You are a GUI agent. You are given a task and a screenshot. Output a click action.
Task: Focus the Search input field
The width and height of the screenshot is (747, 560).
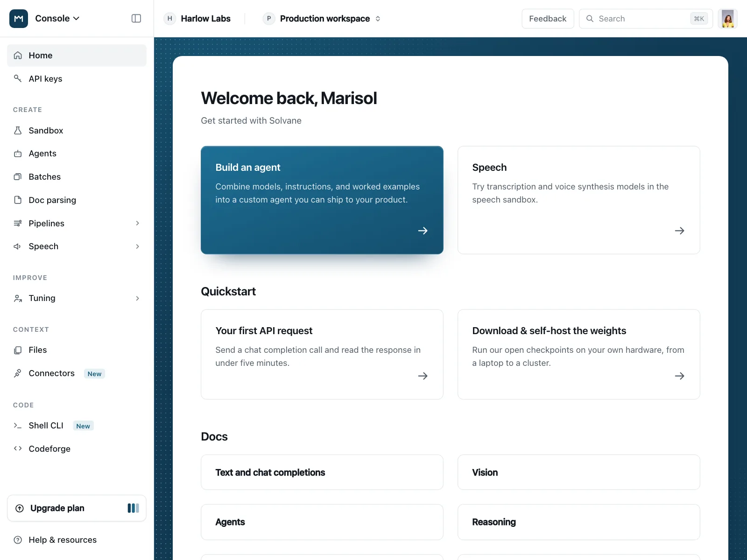(646, 19)
